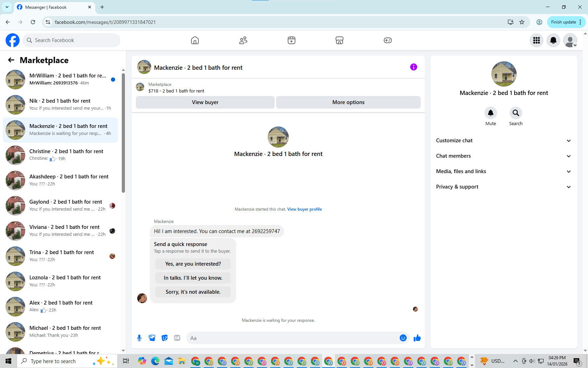
Task: Open the View buyer profile link
Action: coord(304,209)
